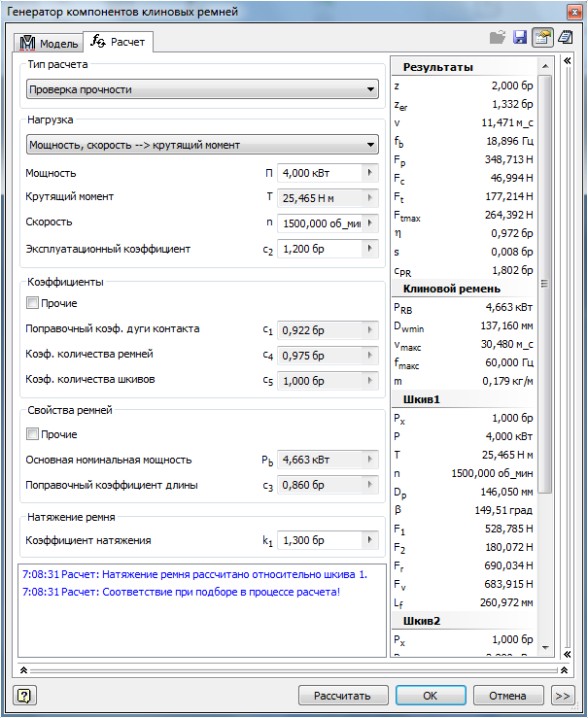Select the Dwmin 137,160 мм result row
The width and height of the screenshot is (588, 718).
point(464,325)
